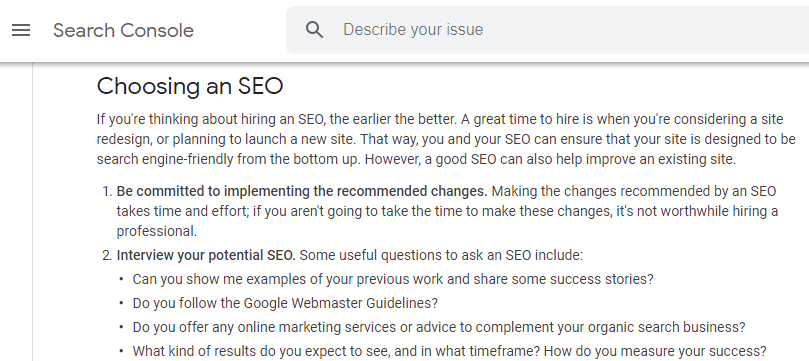Click the 'Can you show me examples' bullet
809x361 pixels.
coord(393,280)
